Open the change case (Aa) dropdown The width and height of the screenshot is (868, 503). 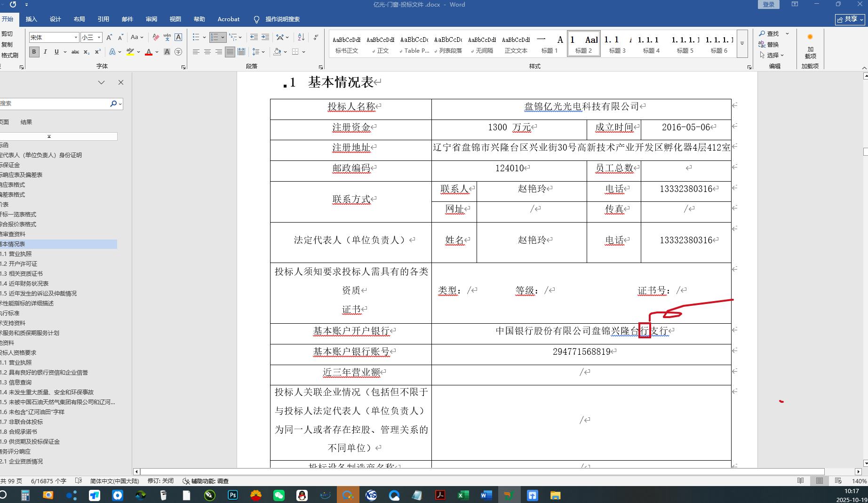(136, 37)
